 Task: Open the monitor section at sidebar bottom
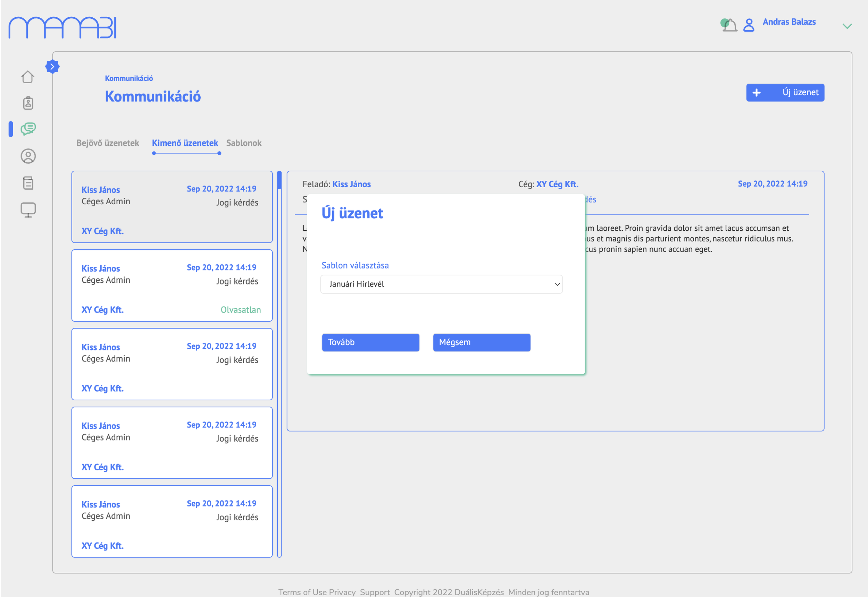point(28,210)
